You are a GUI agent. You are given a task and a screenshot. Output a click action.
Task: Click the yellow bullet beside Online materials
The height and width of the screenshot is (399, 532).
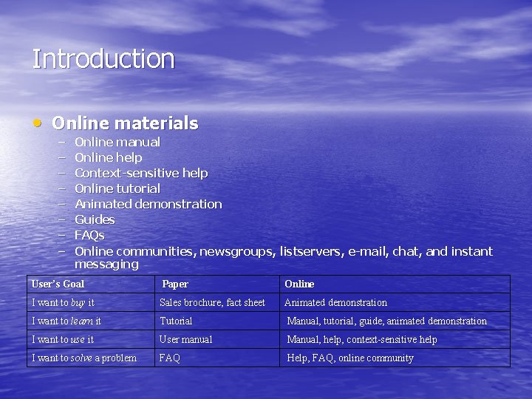point(38,123)
